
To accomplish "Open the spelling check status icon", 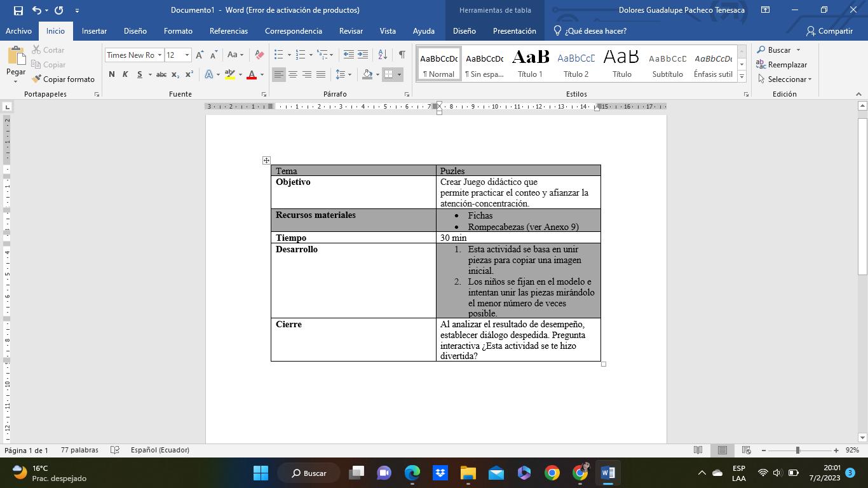I will (x=115, y=450).
